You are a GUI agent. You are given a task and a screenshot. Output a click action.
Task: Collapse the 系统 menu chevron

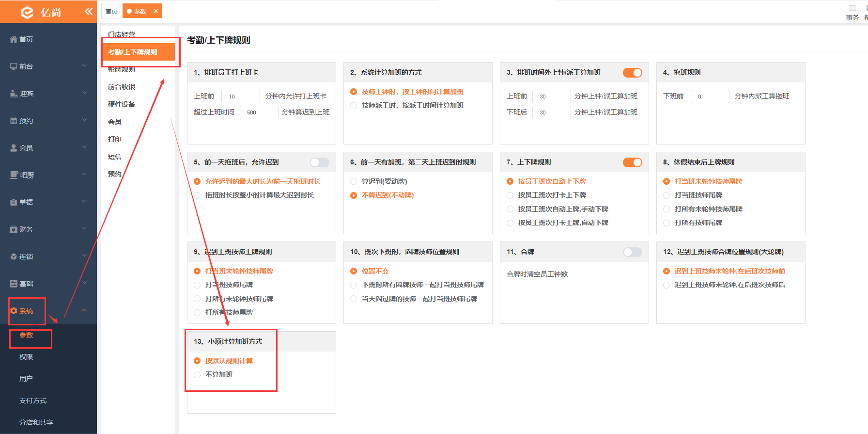click(x=84, y=310)
